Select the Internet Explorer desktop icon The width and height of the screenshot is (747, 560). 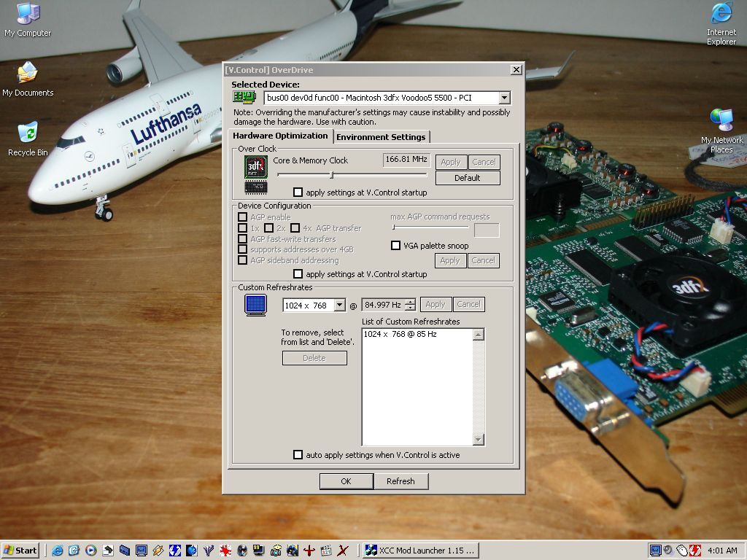[721, 24]
